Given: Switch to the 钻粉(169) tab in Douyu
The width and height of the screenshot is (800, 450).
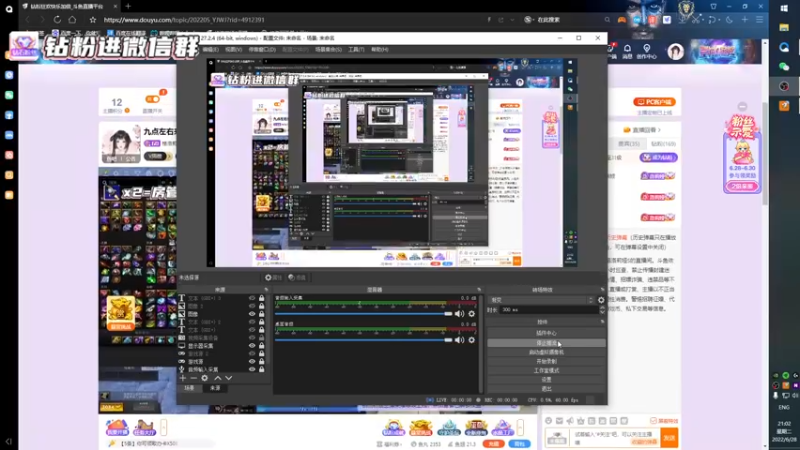Looking at the screenshot, I should click(x=663, y=144).
